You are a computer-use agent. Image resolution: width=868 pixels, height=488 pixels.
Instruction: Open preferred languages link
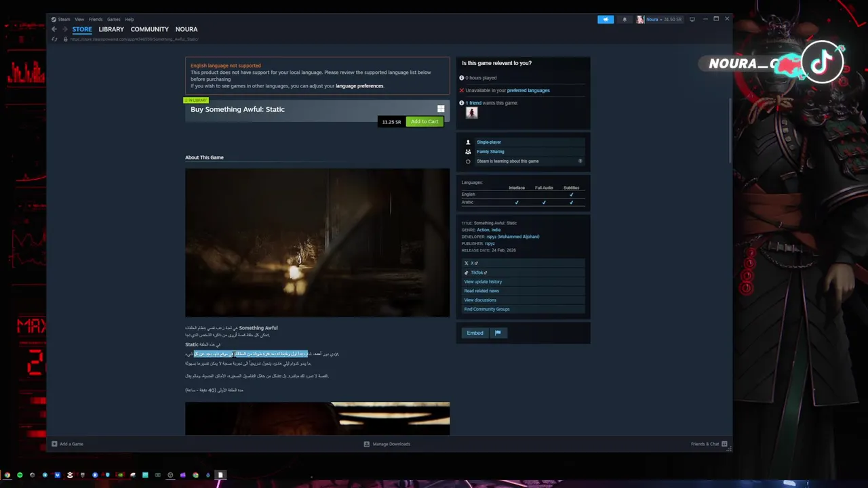[x=528, y=90]
